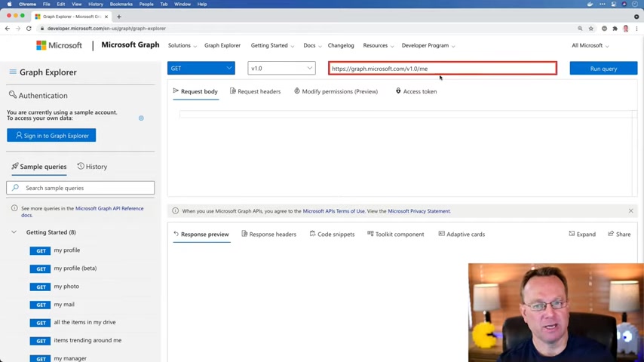Open the GET HTTP method dropdown
This screenshot has width=644, height=362.
(x=201, y=68)
